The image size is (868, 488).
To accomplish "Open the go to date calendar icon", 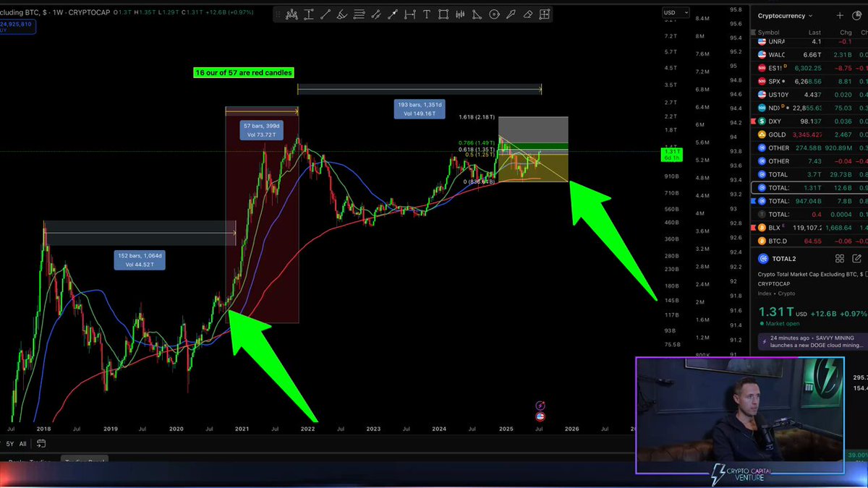I will tap(41, 444).
